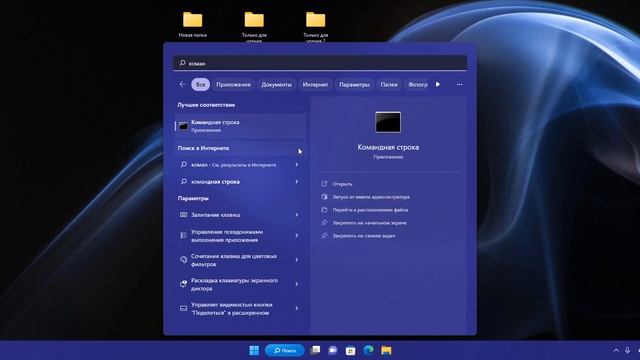640x360 pixels.
Task: Expand arrow next to Залипание клавиш
Action: point(297,215)
